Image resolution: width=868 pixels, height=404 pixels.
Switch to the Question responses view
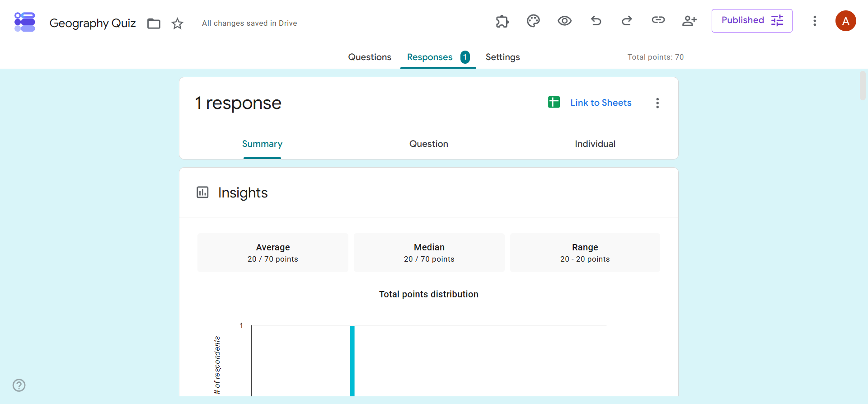click(x=429, y=144)
